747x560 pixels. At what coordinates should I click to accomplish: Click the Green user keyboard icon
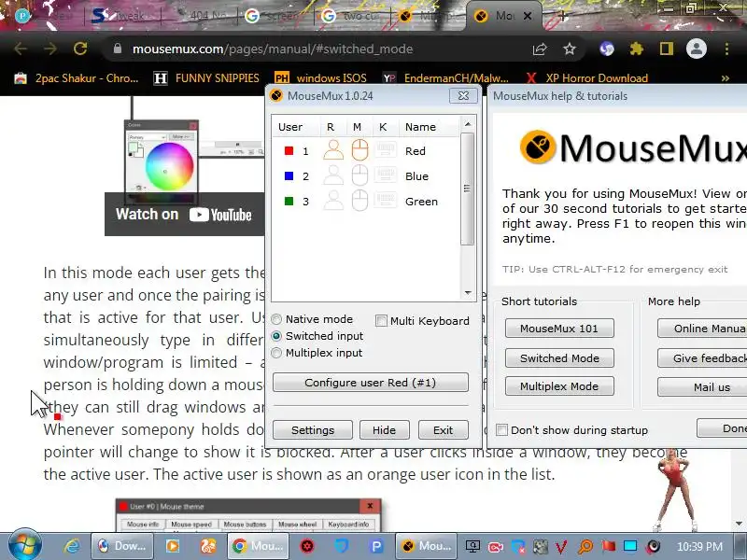(386, 201)
